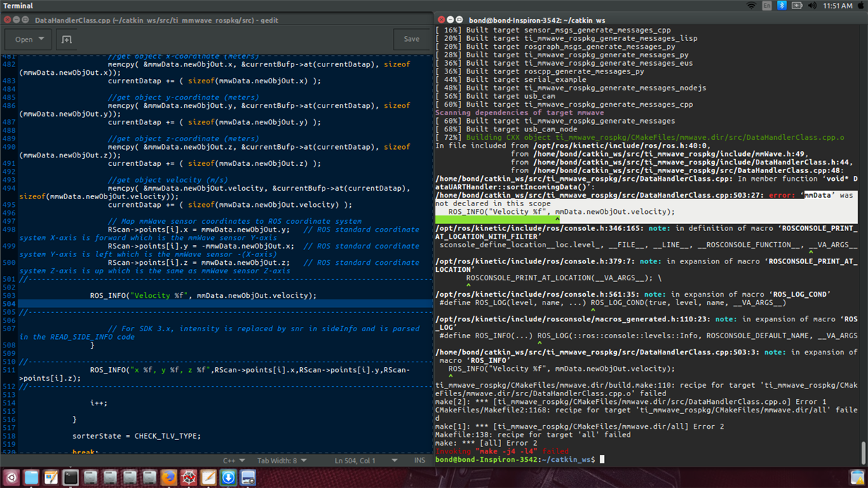This screenshot has width=868, height=488.
Task: Open the Bluetooth indicator menu
Action: tap(782, 6)
